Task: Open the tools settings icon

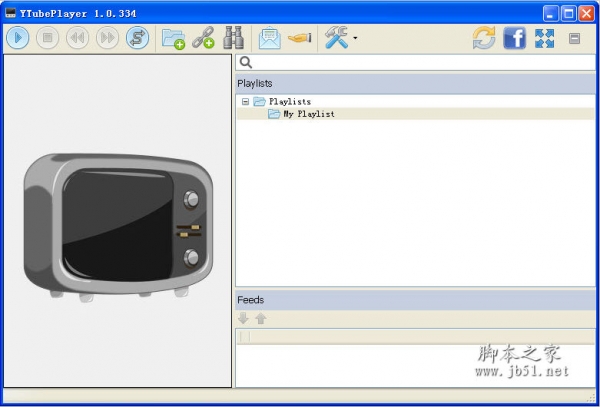Action: point(336,37)
